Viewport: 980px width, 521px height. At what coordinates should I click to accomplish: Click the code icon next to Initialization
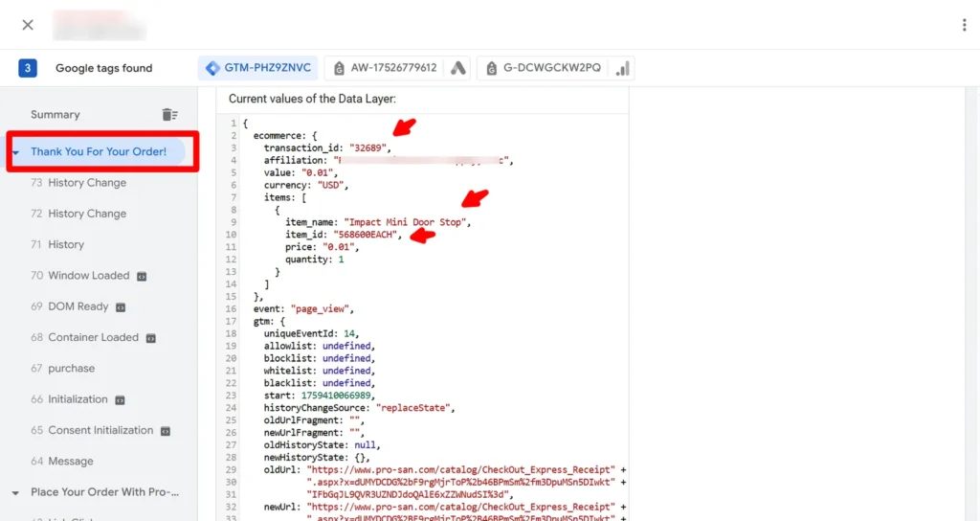[120, 400]
